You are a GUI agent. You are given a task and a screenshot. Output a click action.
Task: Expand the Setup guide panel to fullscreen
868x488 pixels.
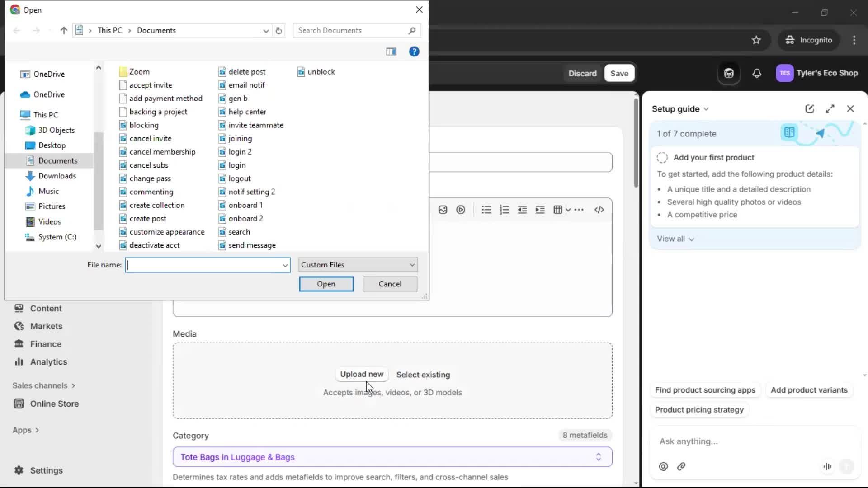[830, 108]
